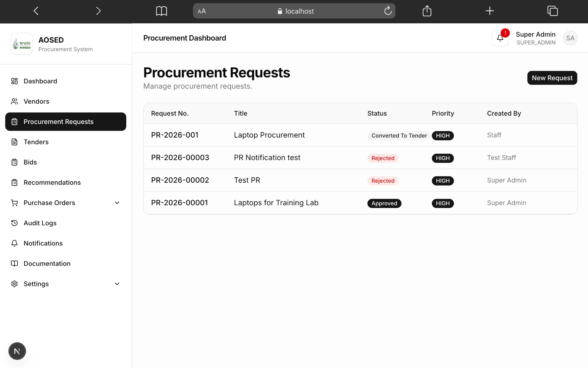View Audit Logs

click(66, 223)
